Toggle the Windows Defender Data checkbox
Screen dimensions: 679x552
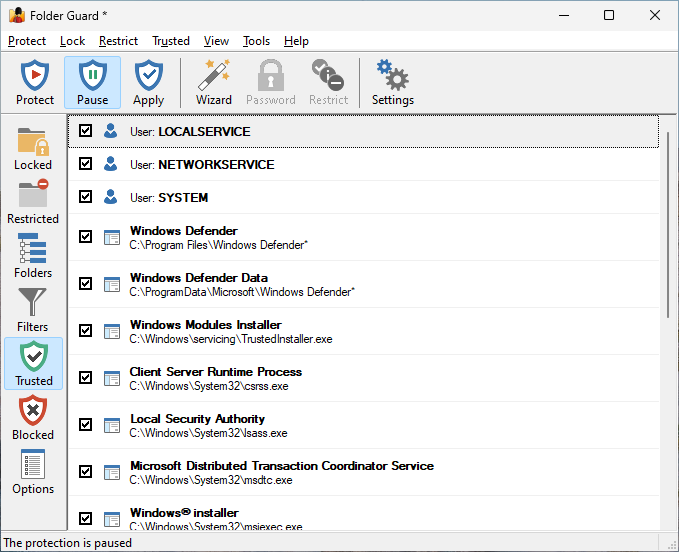[x=85, y=283]
